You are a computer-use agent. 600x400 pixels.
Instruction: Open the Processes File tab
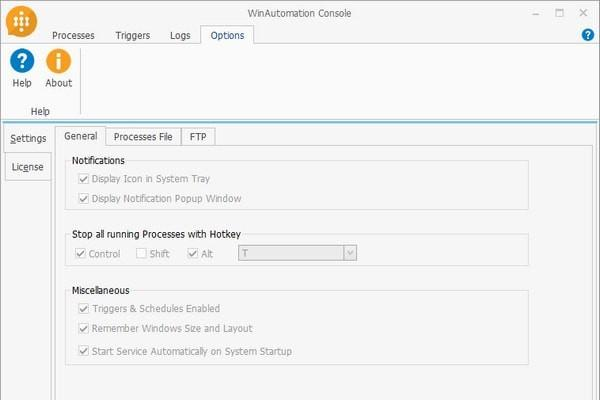pos(143,137)
